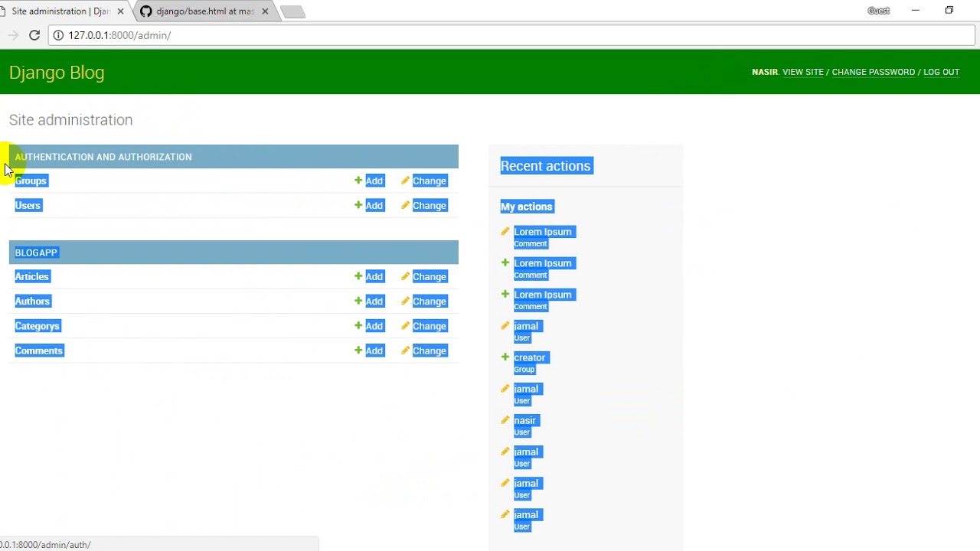Click Change in the Categorys row
This screenshot has height=551, width=980.
424,326
